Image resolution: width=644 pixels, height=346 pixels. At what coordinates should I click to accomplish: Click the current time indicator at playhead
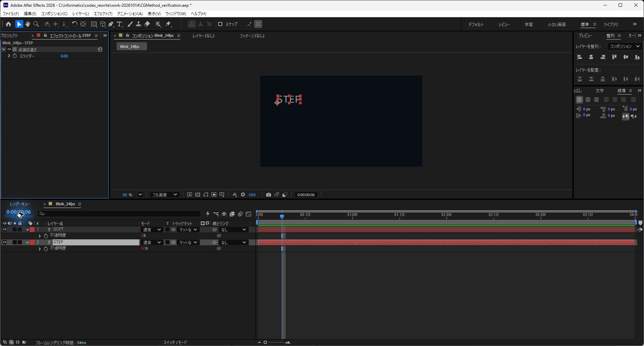click(282, 216)
